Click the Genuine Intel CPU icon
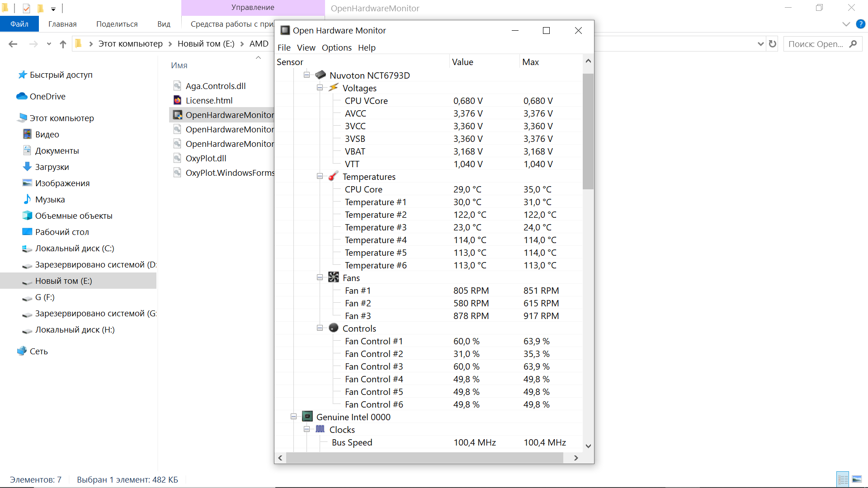This screenshot has width=868, height=488. pos(307,417)
